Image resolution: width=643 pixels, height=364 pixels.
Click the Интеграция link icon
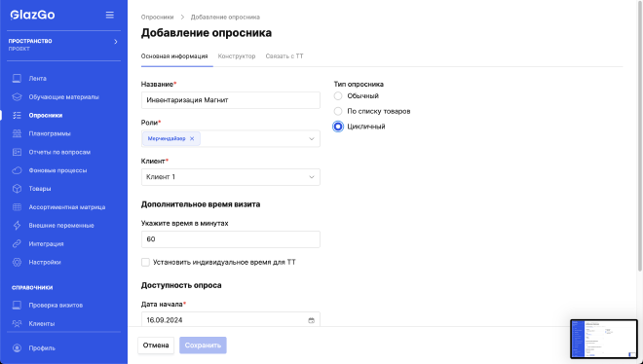(17, 243)
